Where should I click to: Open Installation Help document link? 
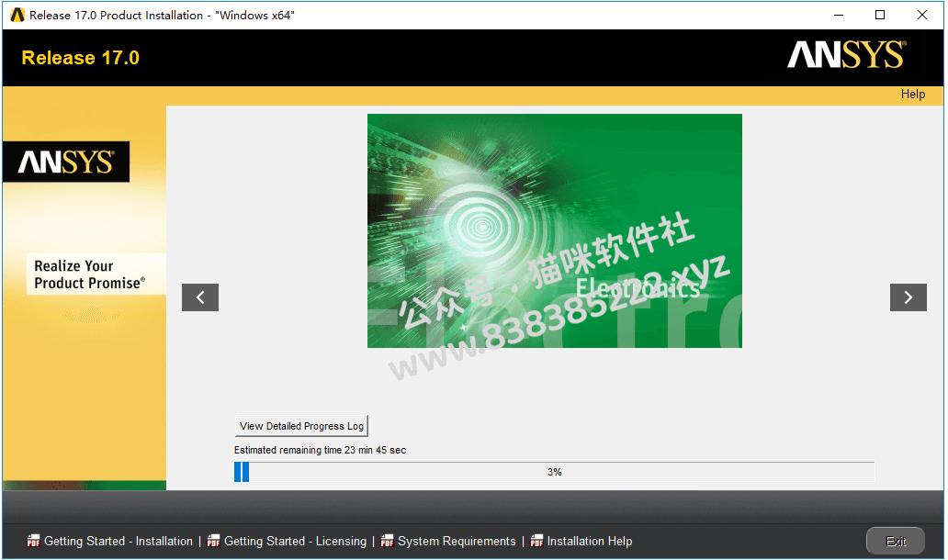click(590, 542)
